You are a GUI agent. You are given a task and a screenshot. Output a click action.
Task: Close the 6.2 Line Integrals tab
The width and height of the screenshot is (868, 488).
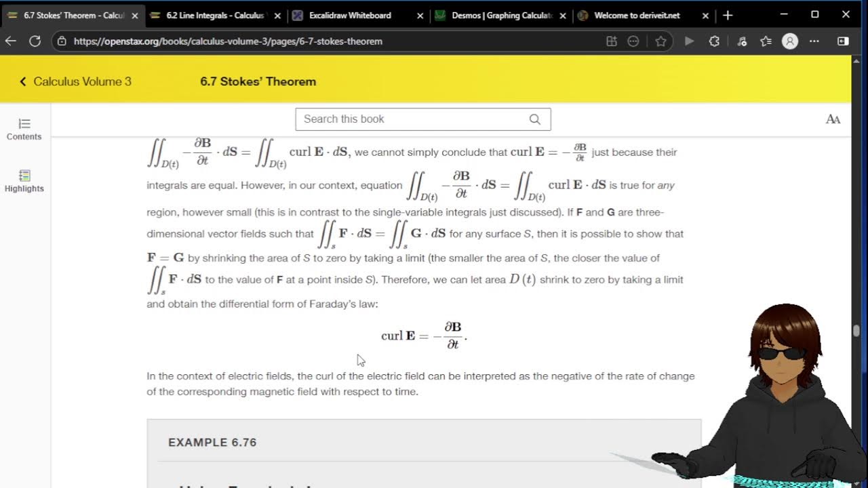(x=277, y=16)
